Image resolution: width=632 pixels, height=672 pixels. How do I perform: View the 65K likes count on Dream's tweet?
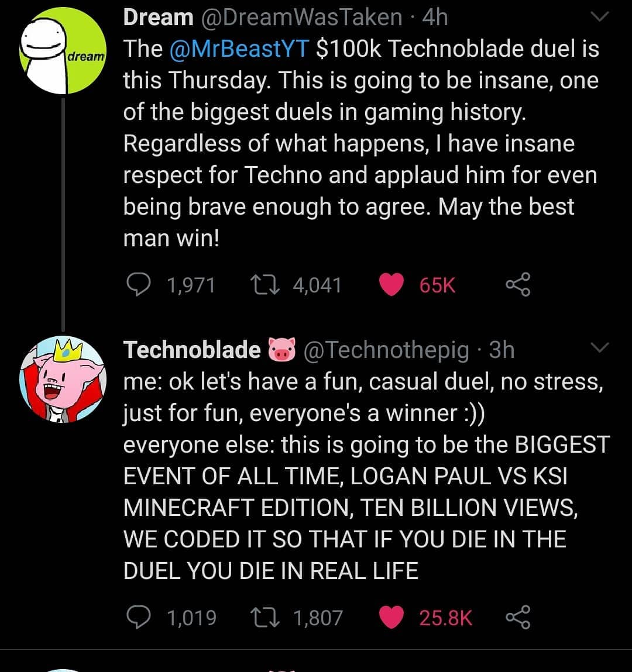(437, 285)
